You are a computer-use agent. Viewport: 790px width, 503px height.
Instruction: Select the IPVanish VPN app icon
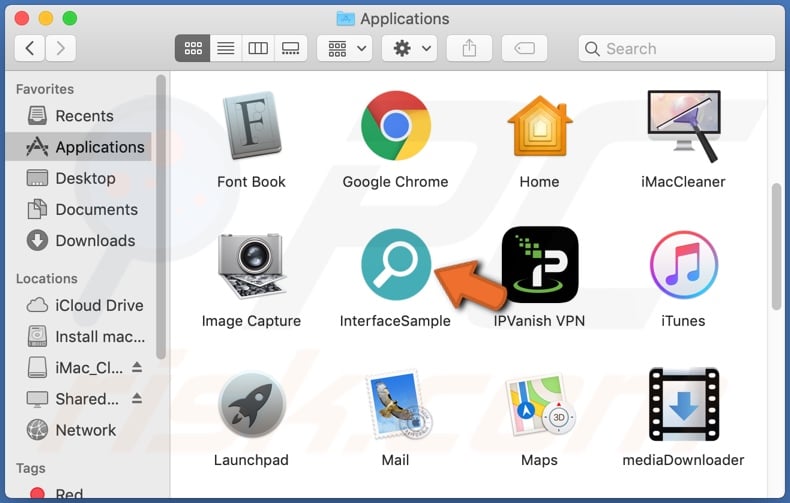click(x=540, y=265)
